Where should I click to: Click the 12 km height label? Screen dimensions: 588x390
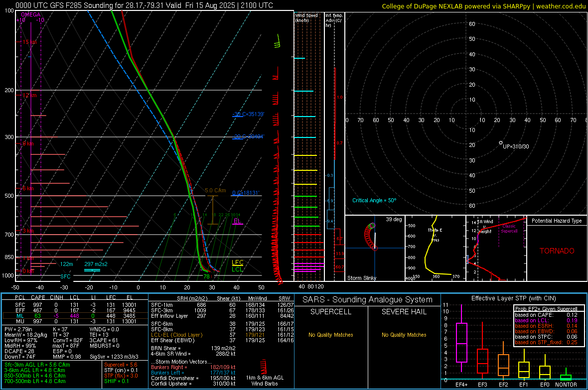[29, 95]
